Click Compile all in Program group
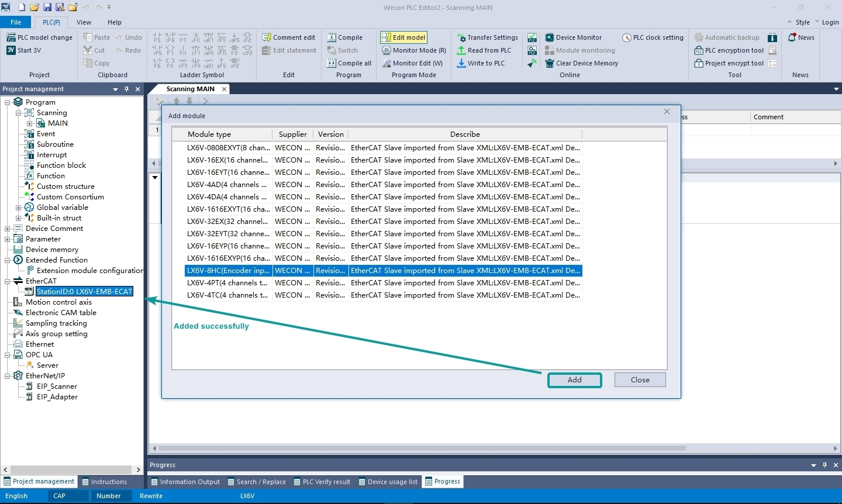 pyautogui.click(x=349, y=63)
